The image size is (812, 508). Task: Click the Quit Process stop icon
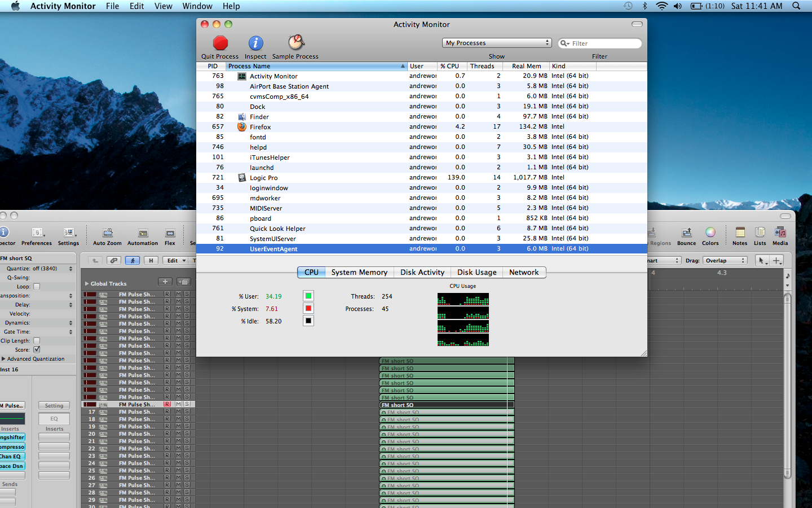(x=220, y=43)
